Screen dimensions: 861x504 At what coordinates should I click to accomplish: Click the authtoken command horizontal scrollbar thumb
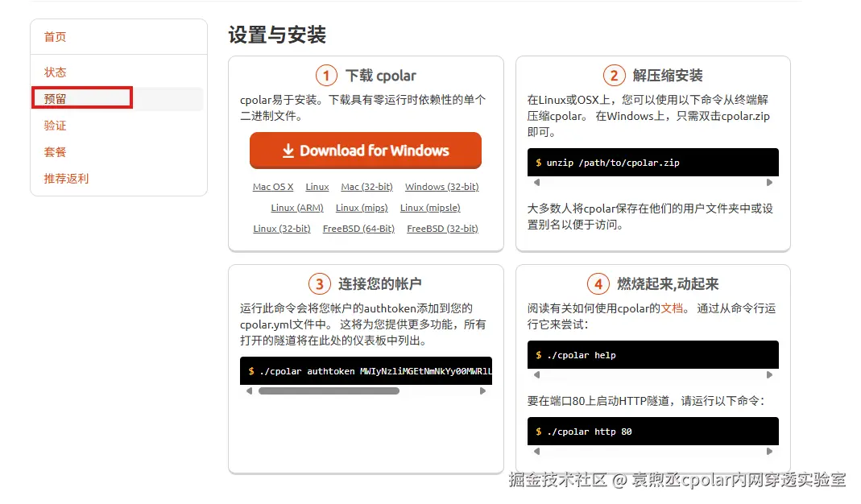point(329,391)
